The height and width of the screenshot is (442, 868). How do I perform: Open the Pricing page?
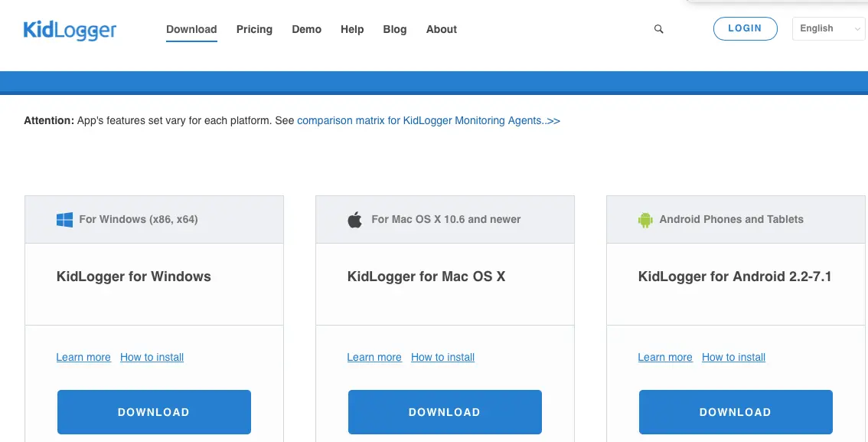click(x=254, y=29)
